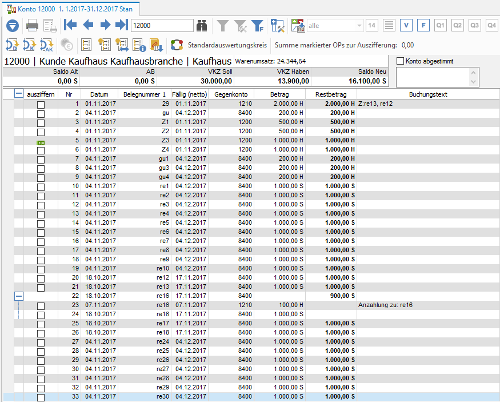Jump to last account arrow
This screenshot has width=500, height=402.
(x=122, y=25)
